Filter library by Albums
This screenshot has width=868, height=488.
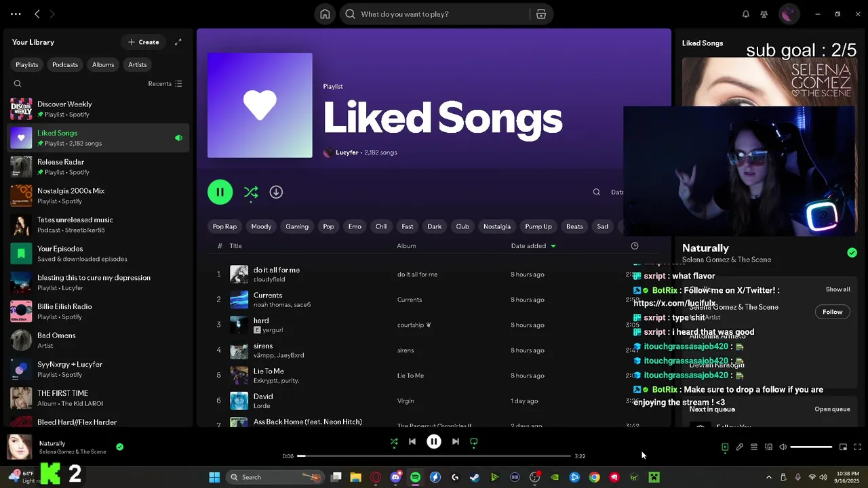(103, 65)
